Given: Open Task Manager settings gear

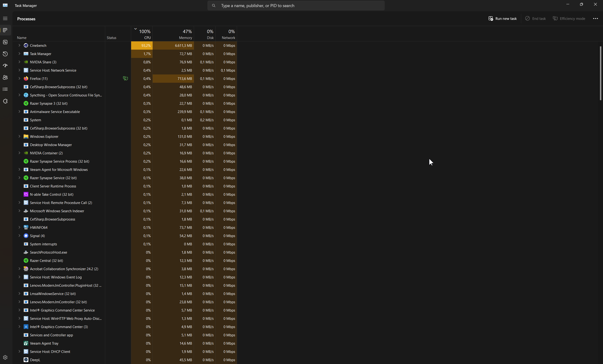Looking at the screenshot, I should (x=5, y=357).
